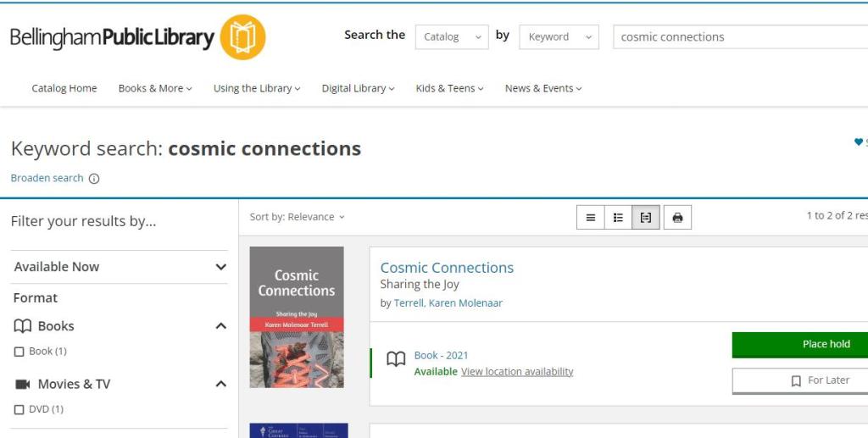Viewport: 868px width, 438px height.
Task: Click the heart saved-search icon
Action: [858, 142]
